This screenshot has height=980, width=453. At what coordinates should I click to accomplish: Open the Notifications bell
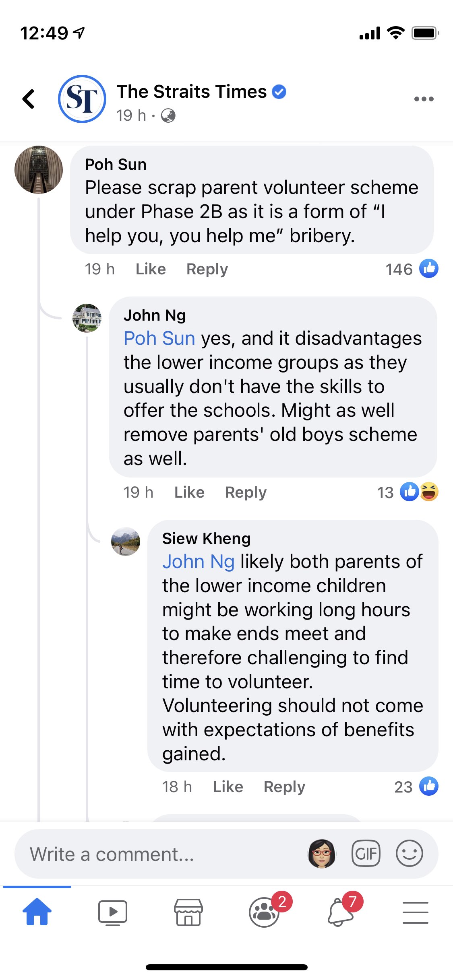point(341,912)
